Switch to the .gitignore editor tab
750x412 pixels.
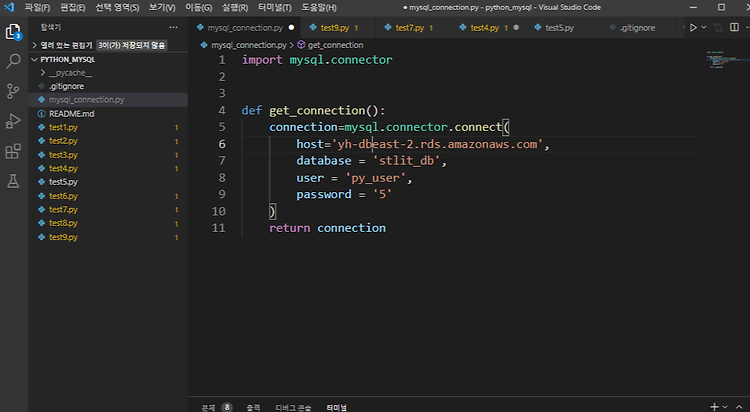[637, 28]
